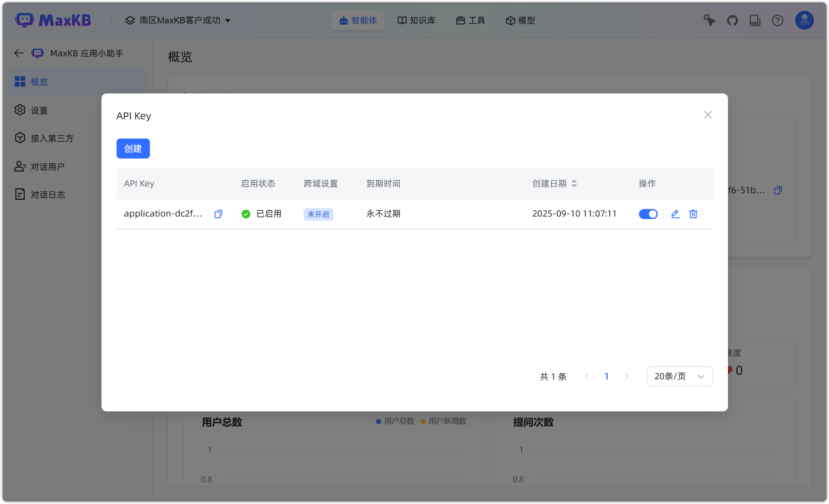This screenshot has width=829, height=504.
Task: Open the GitHub icon in the top bar
Action: (732, 20)
